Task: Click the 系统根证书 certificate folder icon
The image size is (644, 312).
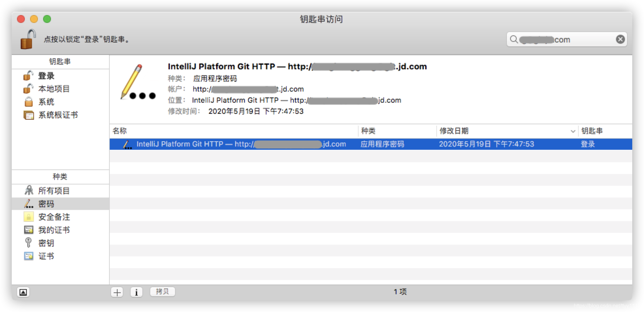Action: coord(29,115)
